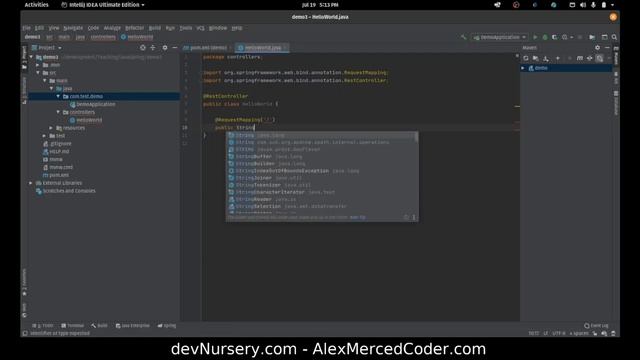Open GNOME Activities overview
This screenshot has height=360, width=640.
(36, 5)
